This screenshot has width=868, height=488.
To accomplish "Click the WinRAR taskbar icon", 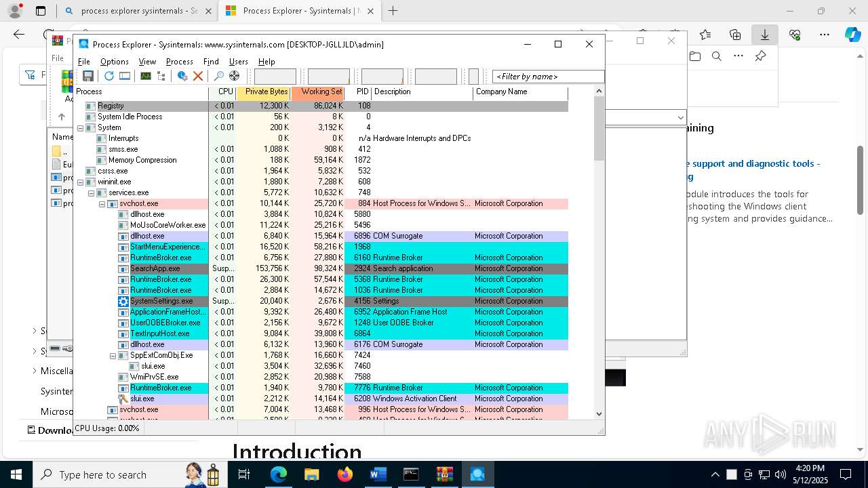I will coord(444,474).
